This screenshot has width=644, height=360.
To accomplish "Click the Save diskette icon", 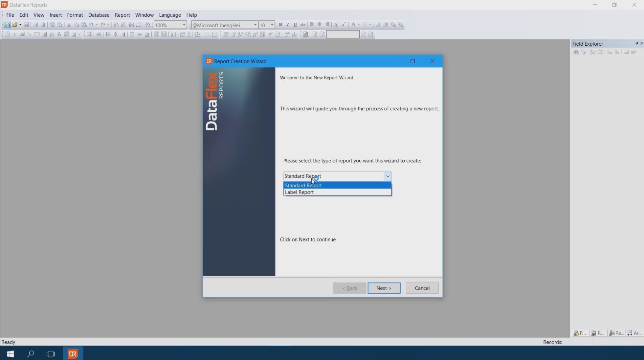I will 26,25.
